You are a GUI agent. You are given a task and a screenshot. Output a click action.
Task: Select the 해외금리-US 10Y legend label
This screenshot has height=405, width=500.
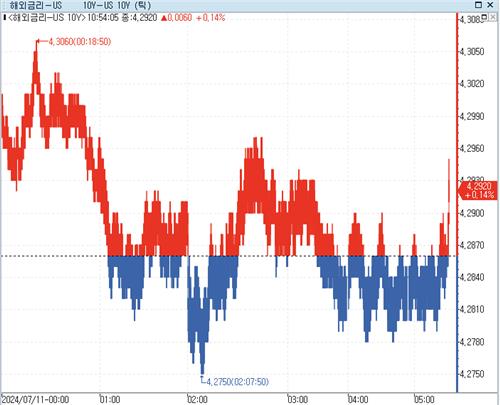(47, 17)
